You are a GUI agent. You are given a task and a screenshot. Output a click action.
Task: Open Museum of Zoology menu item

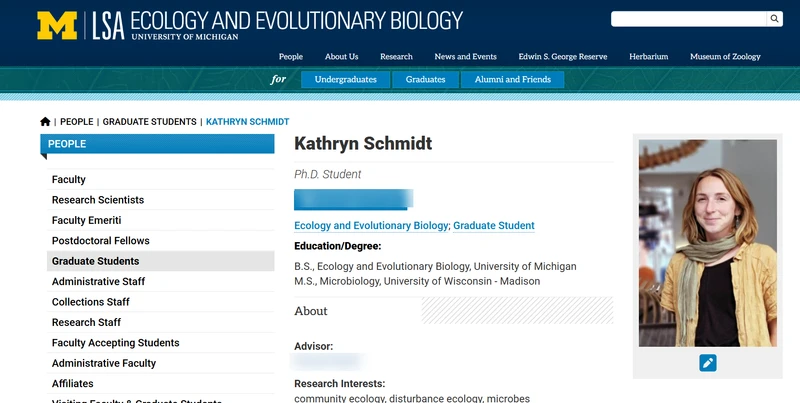click(x=725, y=57)
